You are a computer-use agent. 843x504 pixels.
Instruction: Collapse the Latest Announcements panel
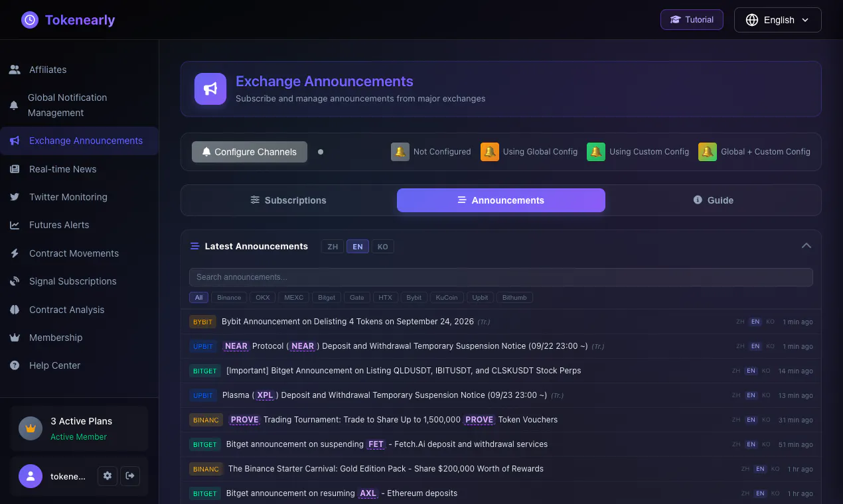click(x=806, y=246)
